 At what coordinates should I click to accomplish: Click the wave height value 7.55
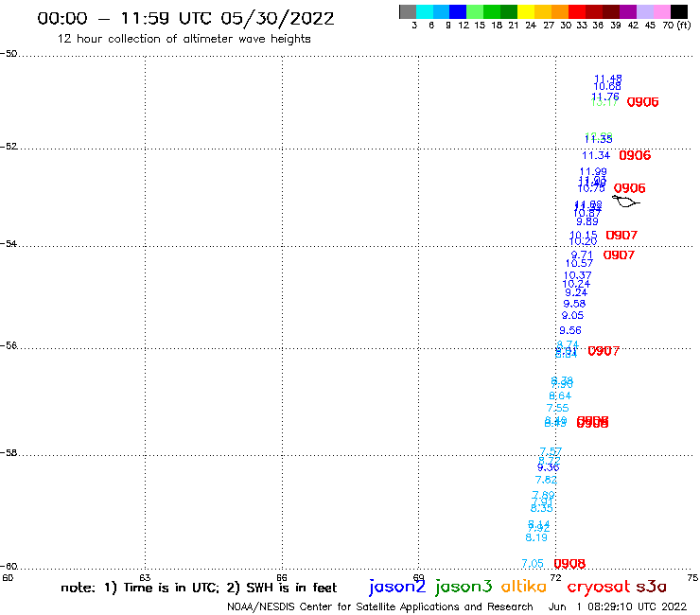[557, 408]
